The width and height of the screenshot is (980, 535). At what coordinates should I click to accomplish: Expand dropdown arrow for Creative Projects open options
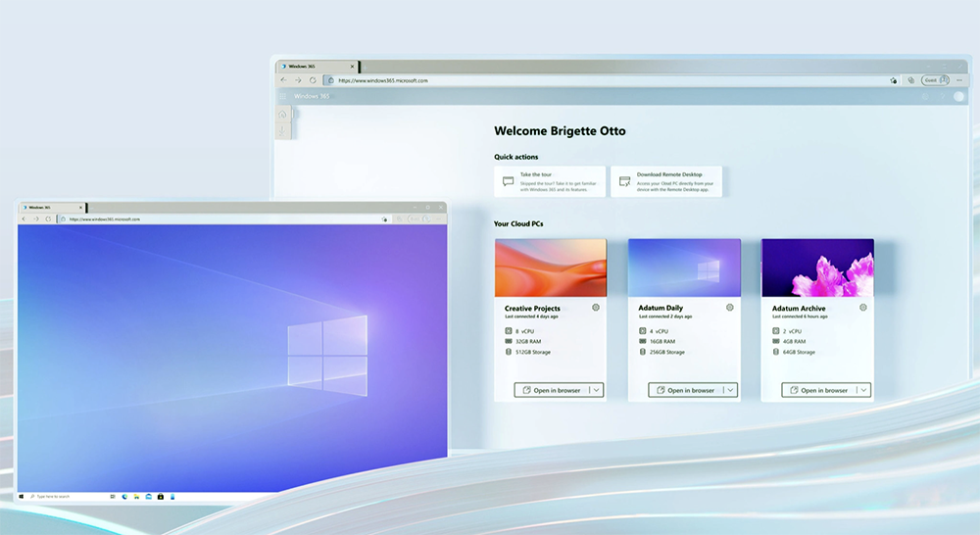596,390
